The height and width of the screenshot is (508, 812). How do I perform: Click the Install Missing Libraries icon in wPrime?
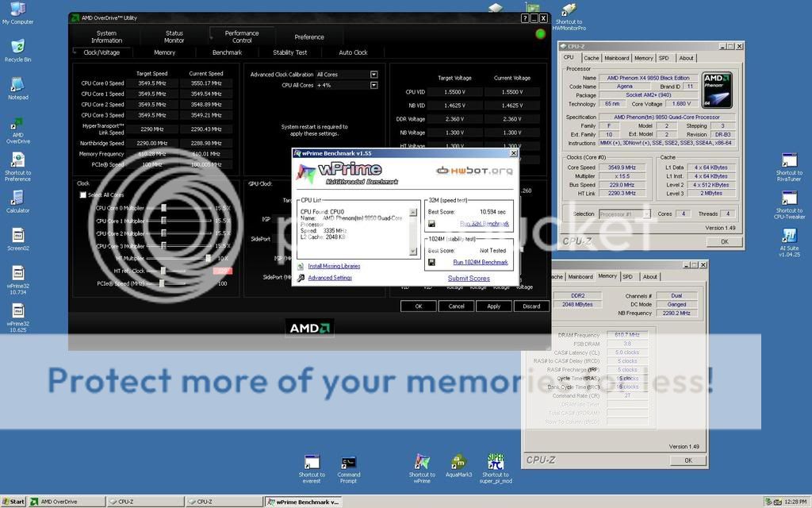pos(301,267)
